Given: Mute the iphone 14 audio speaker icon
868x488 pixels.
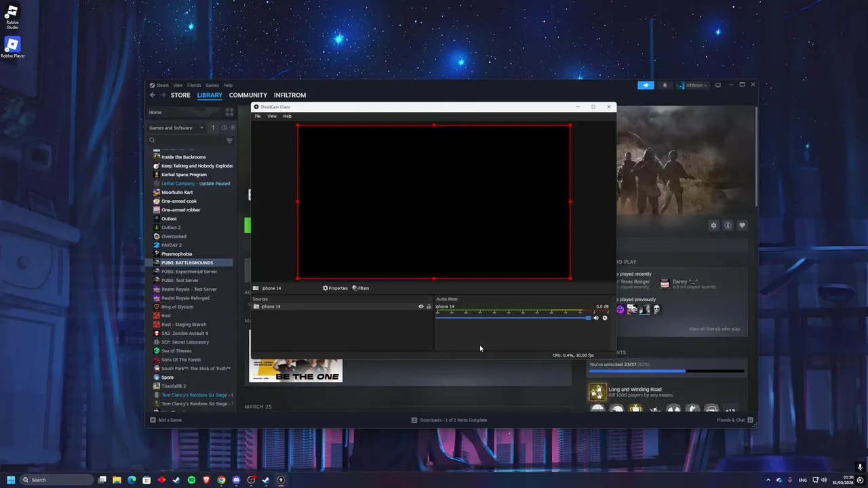Looking at the screenshot, I should [x=596, y=318].
